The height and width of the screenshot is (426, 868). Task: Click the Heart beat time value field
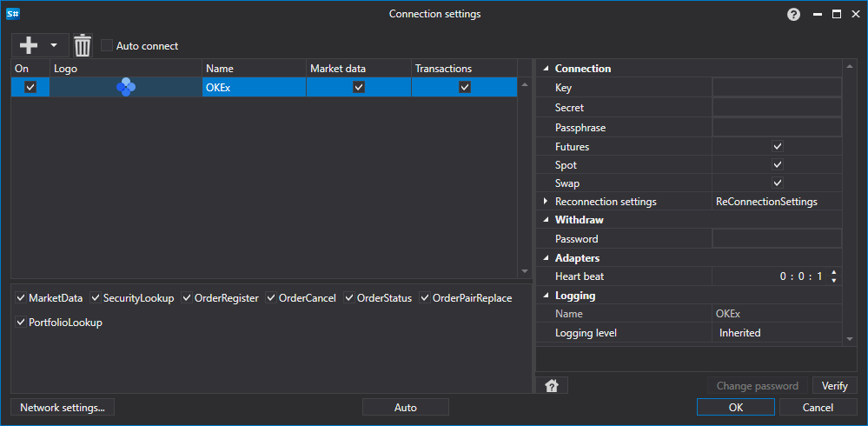tap(771, 276)
